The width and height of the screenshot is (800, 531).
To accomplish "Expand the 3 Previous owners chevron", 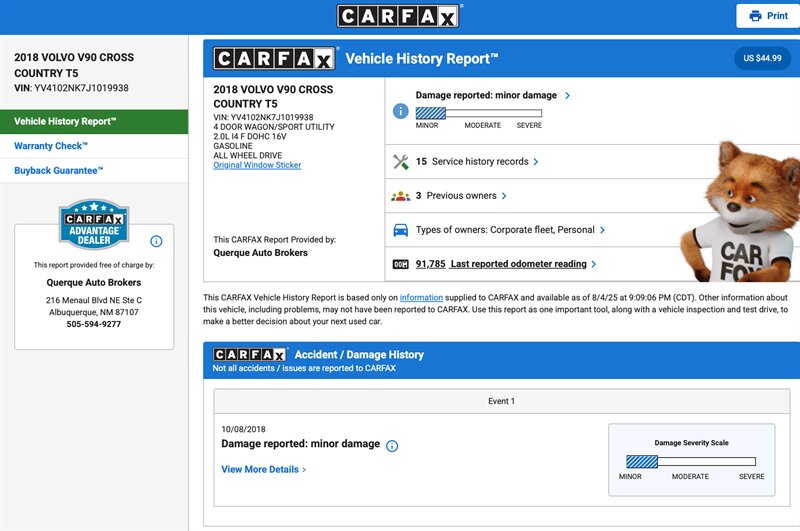I will 504,196.
